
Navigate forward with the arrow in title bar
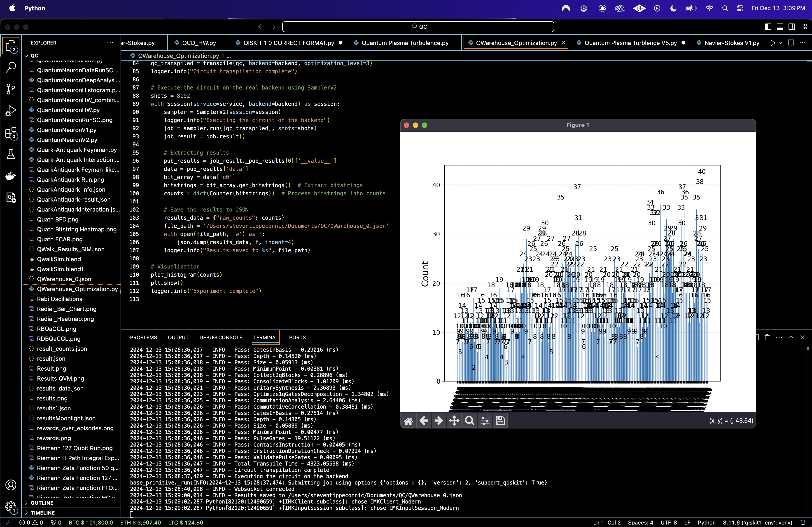273,27
